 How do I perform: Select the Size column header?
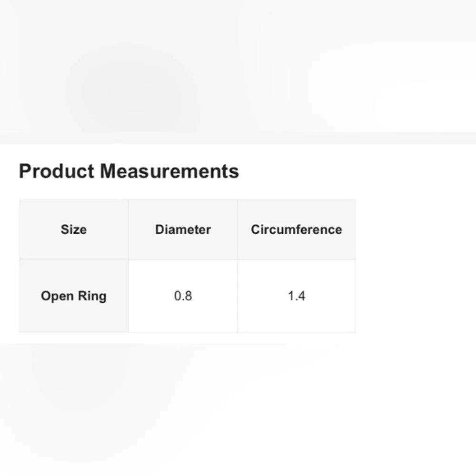click(x=74, y=229)
